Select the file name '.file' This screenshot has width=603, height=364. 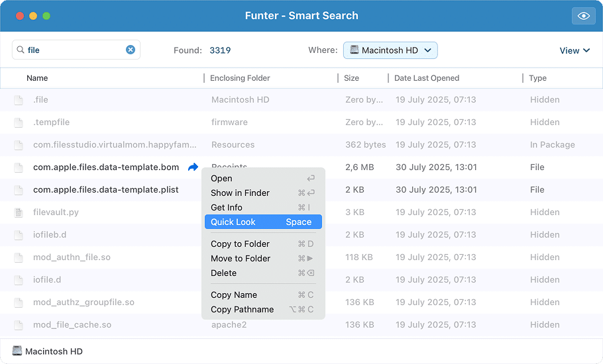tap(40, 99)
